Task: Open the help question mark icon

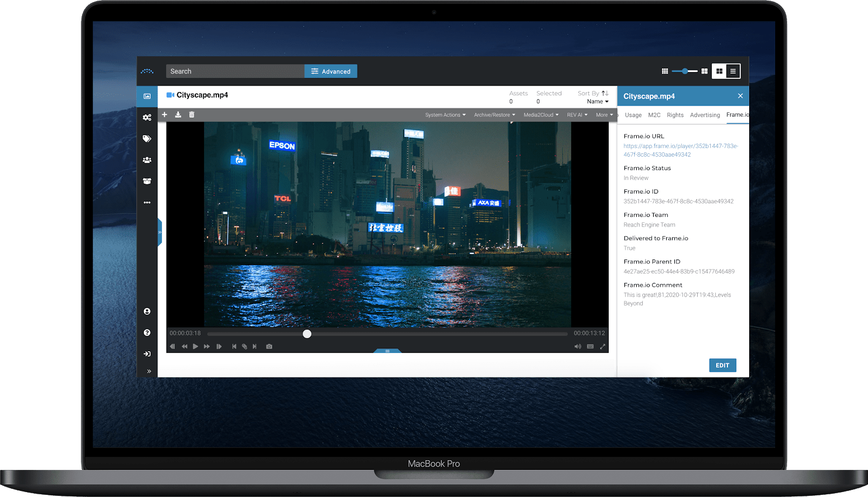Action: tap(147, 333)
